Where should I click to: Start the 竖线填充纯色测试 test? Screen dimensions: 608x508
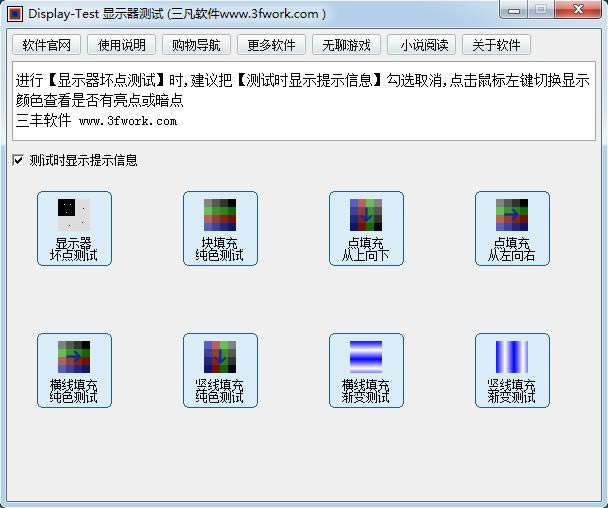click(x=220, y=370)
